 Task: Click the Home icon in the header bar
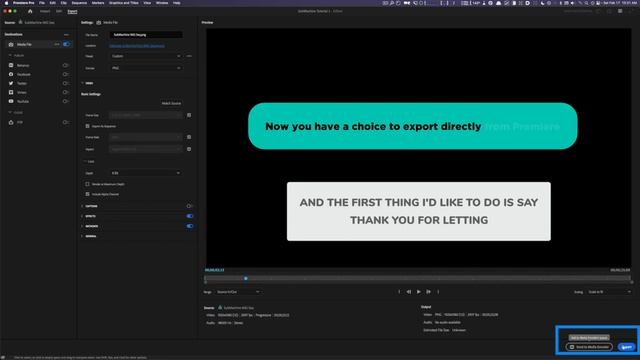pyautogui.click(x=30, y=11)
